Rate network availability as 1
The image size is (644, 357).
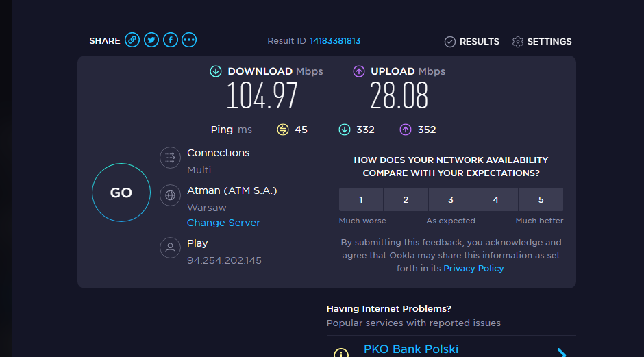click(361, 199)
